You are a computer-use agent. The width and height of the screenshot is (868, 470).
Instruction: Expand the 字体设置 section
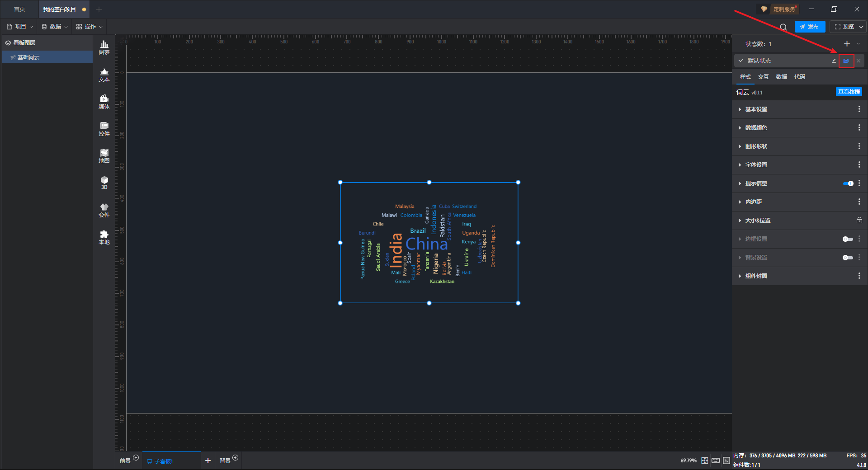pyautogui.click(x=756, y=165)
